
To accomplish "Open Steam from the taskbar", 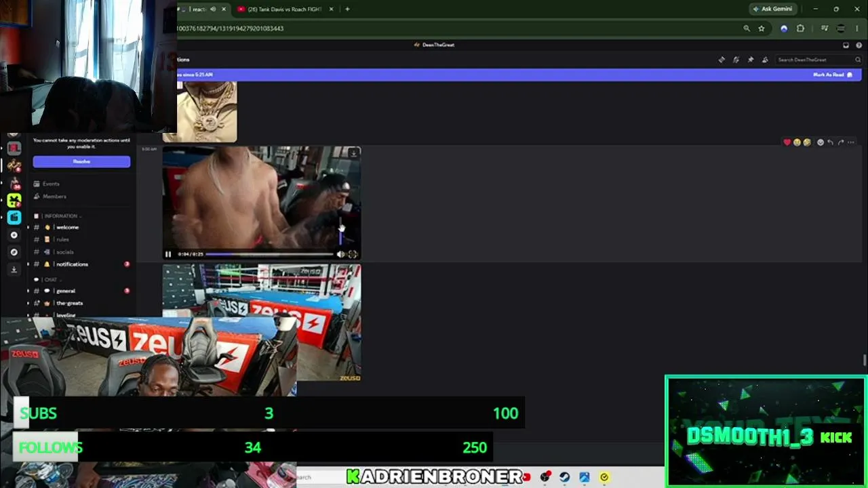I will pyautogui.click(x=564, y=477).
